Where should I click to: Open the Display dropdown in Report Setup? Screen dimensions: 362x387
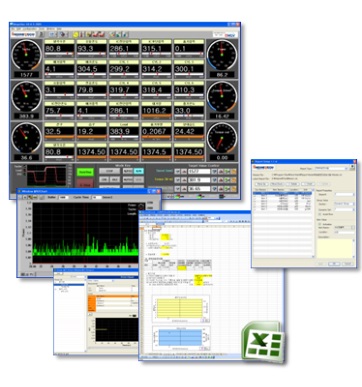344,203
